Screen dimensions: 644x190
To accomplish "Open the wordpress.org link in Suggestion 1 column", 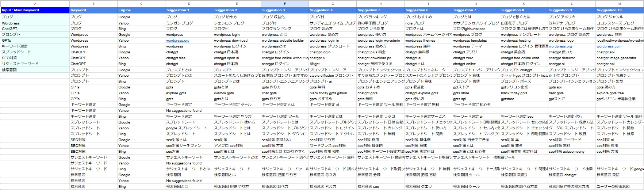I will 177,41.
